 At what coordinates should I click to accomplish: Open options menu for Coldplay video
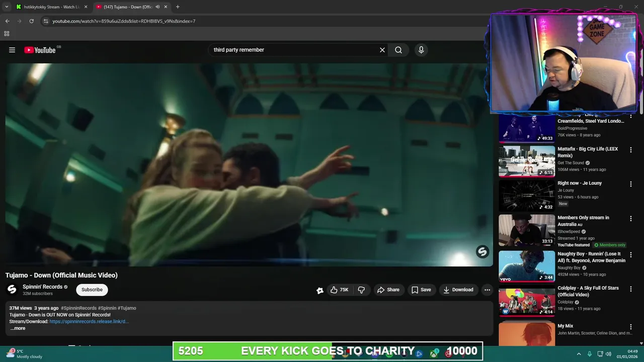coord(631,289)
